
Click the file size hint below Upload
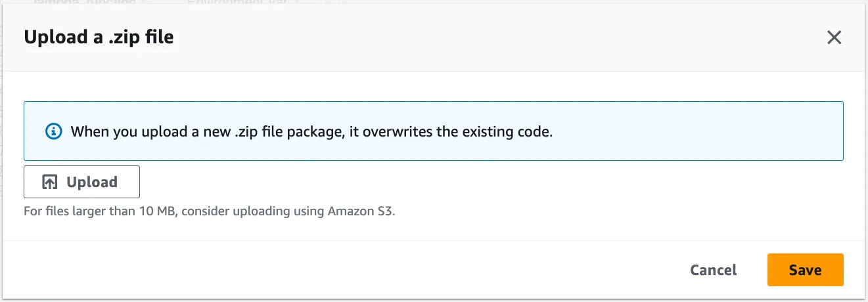pos(210,212)
